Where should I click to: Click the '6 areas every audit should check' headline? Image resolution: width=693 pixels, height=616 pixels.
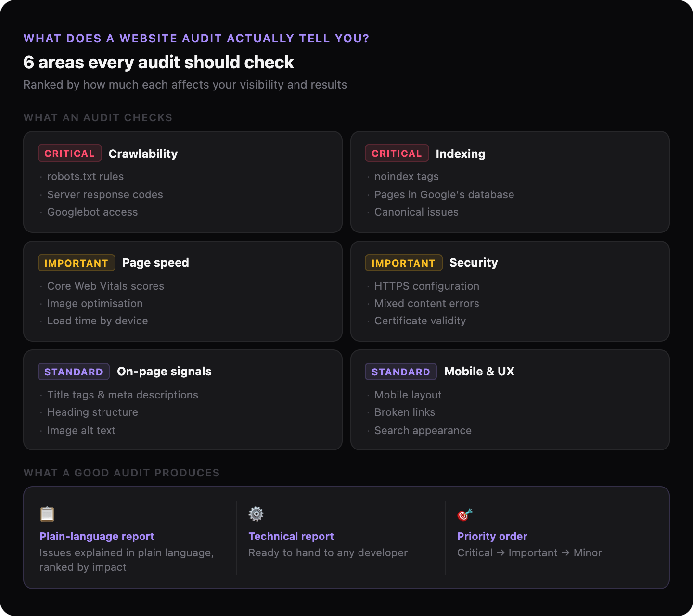(159, 62)
